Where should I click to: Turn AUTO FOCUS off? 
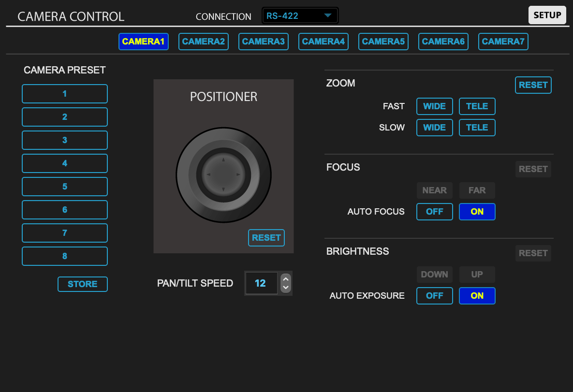[434, 211]
